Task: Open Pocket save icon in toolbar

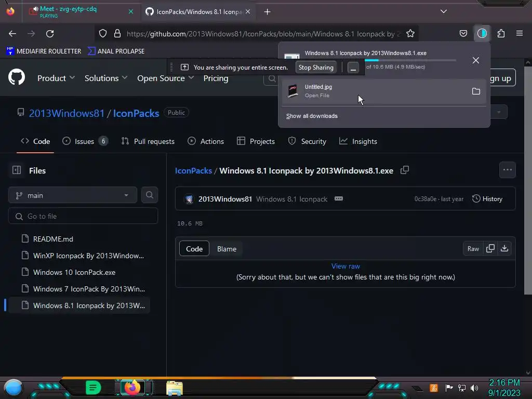Action: click(463, 33)
